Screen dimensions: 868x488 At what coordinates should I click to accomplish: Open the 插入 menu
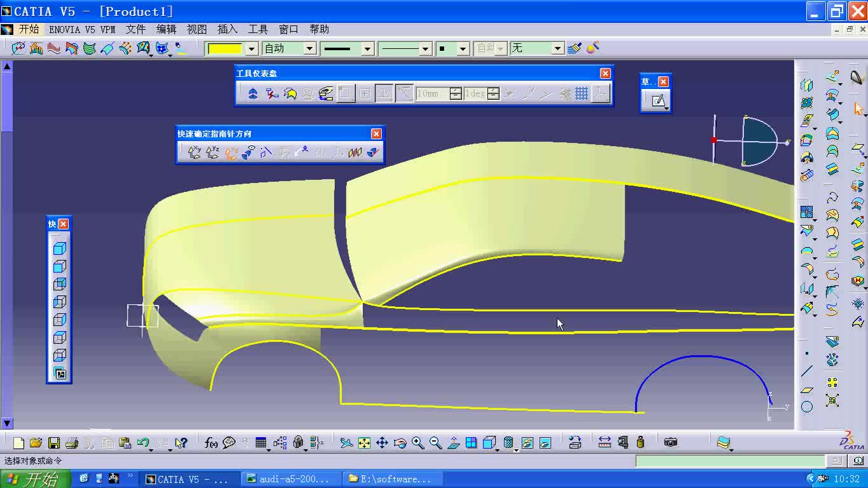coord(227,29)
